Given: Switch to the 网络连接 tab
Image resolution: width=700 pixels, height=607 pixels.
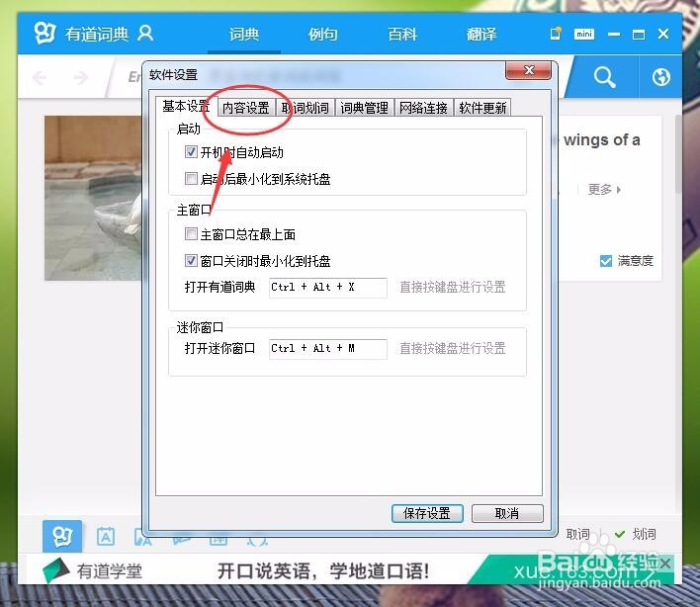Looking at the screenshot, I should pos(423,108).
